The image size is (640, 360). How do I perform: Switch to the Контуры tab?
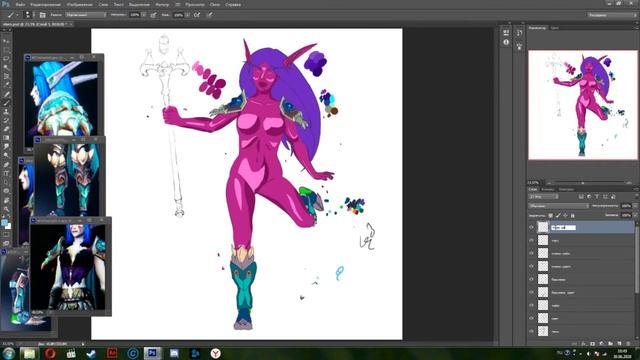tap(566, 189)
